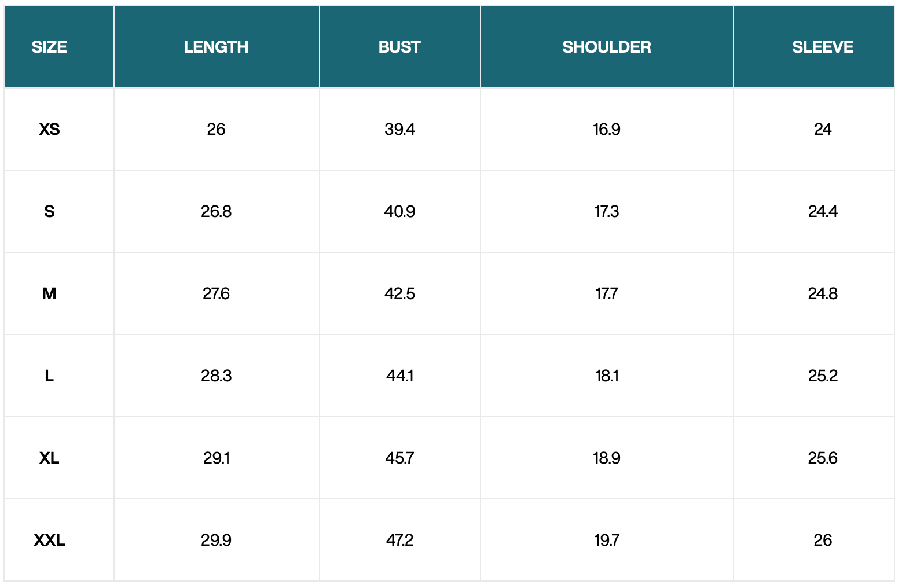
Task: Click the XS bust value 39.4
Action: coord(399,129)
